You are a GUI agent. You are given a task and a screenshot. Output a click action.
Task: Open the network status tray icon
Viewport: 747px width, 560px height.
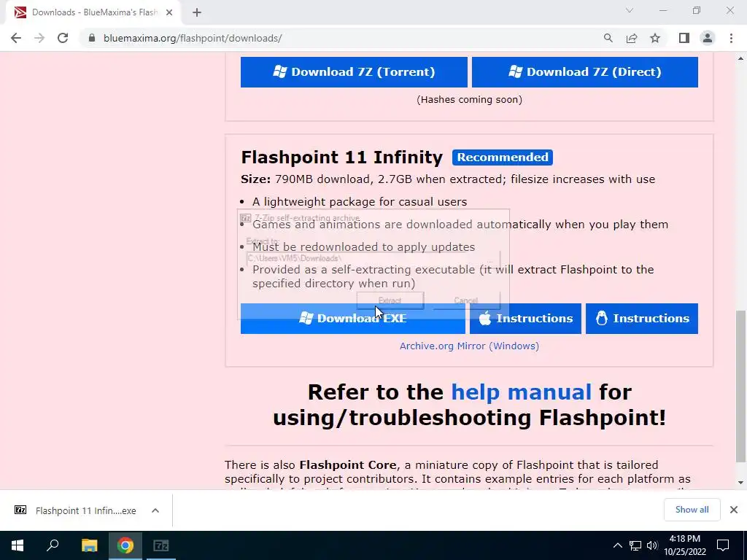[x=635, y=545]
